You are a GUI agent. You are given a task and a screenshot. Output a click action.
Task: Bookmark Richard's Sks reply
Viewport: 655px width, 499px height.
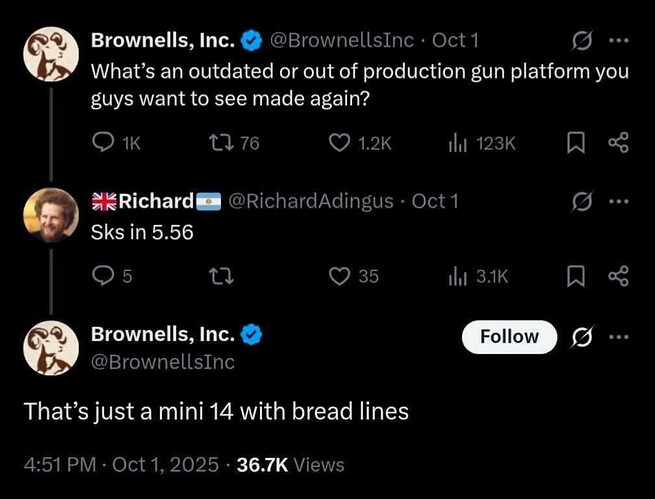[x=576, y=277]
